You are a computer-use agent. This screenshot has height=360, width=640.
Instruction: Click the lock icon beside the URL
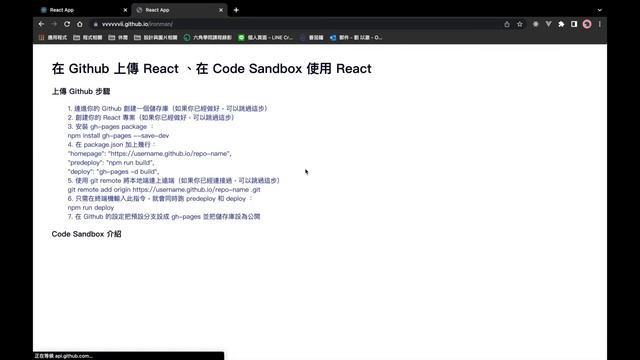click(96, 24)
